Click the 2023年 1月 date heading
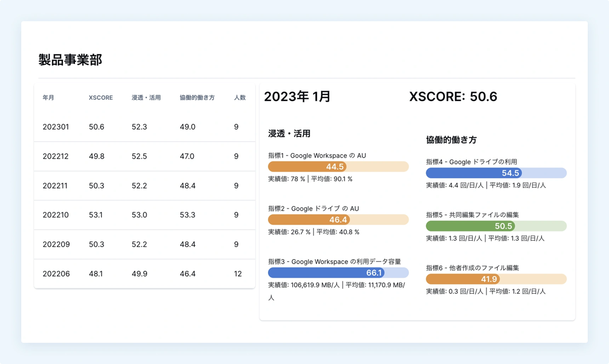Image resolution: width=609 pixels, height=364 pixels. click(297, 97)
